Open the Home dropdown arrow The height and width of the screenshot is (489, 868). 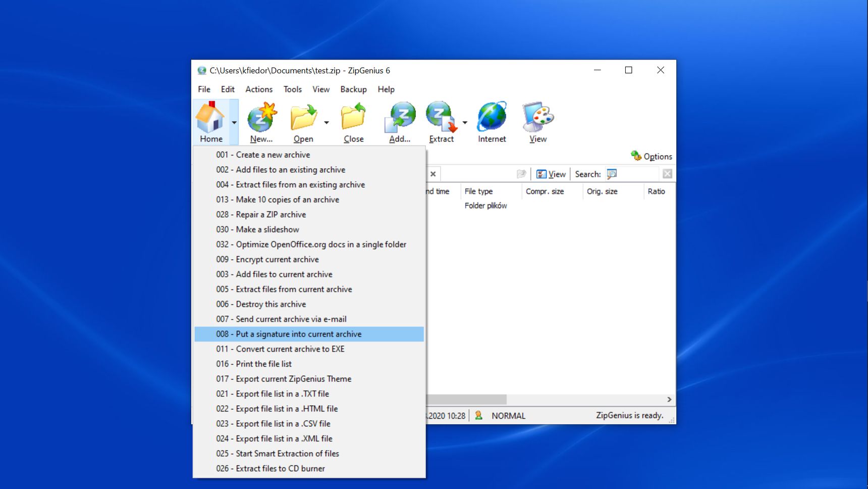point(234,122)
